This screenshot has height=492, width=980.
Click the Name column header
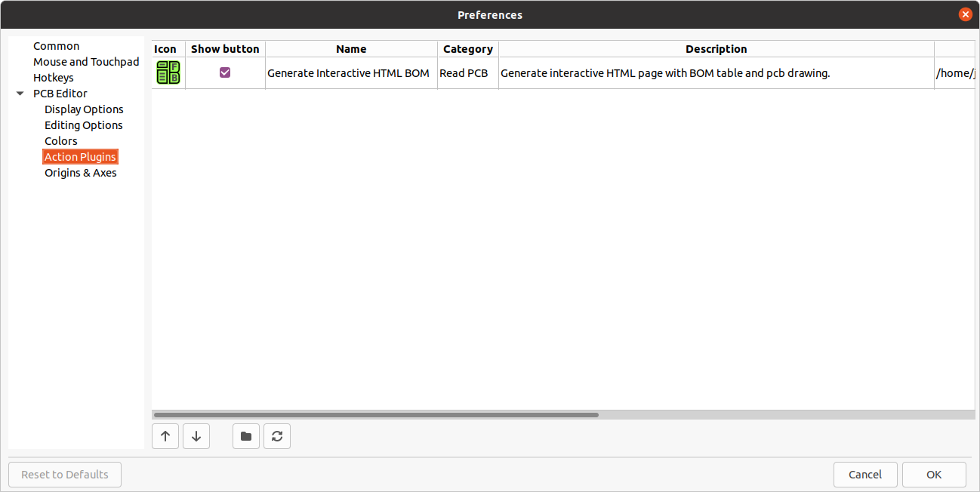click(x=350, y=48)
